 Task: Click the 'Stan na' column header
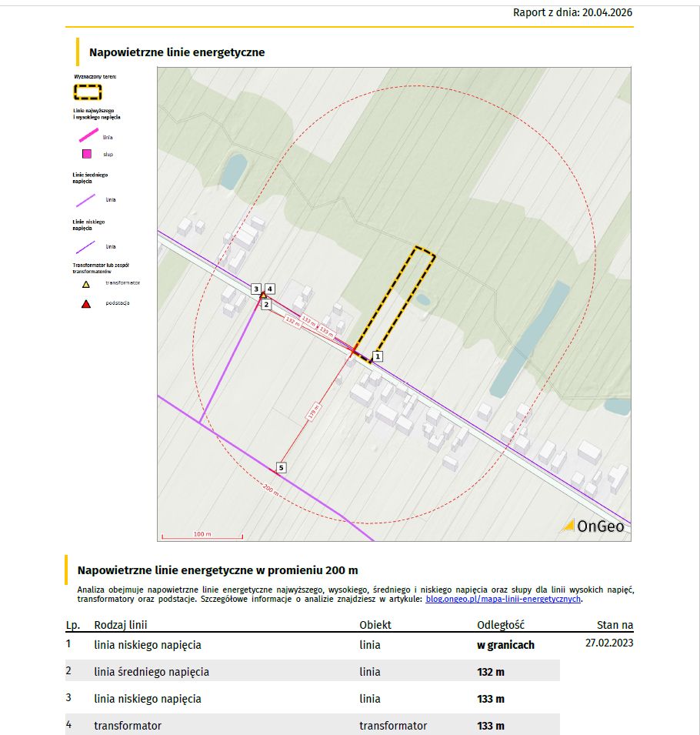(x=615, y=625)
